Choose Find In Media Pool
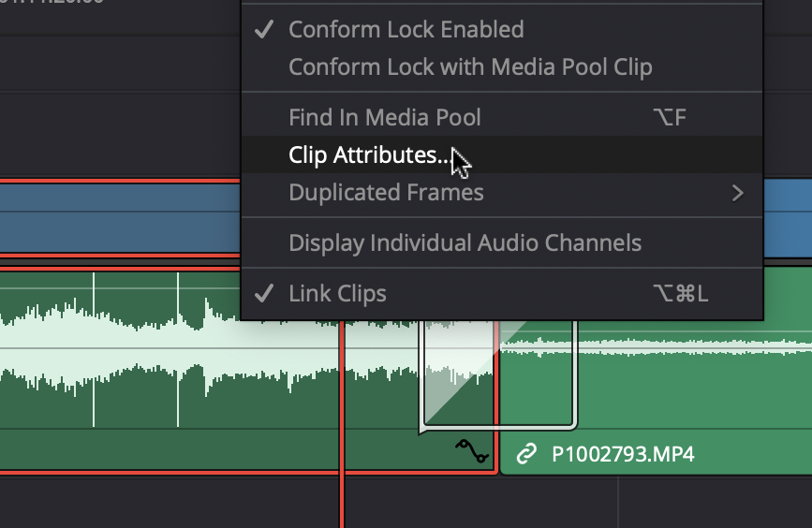 click(x=384, y=118)
